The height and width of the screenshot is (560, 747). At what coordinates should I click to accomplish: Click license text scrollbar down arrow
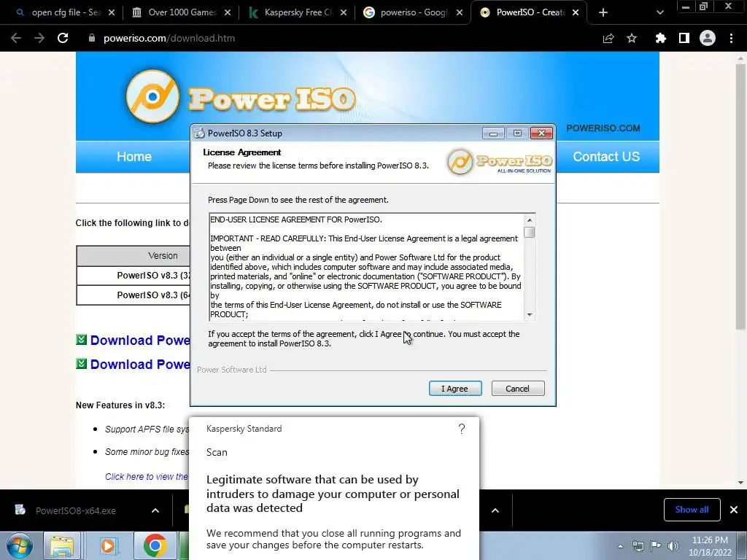point(530,315)
